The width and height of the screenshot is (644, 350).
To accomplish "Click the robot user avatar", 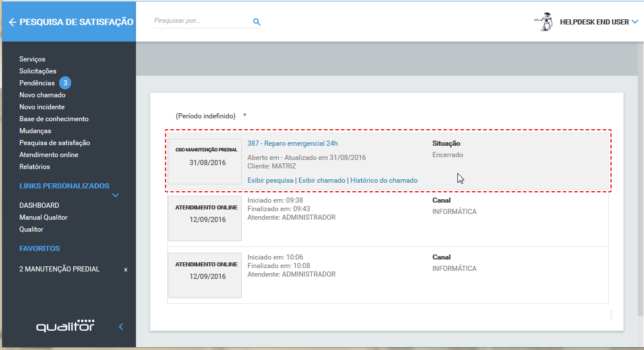I will [x=544, y=22].
